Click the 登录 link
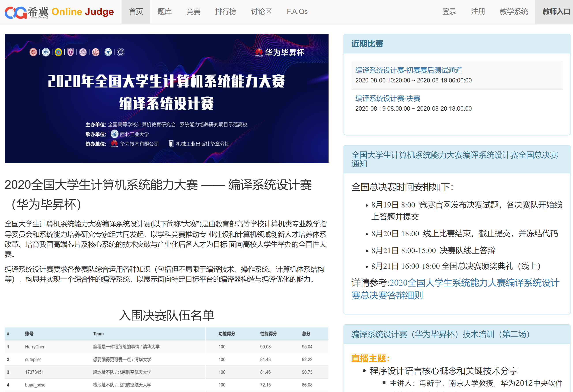Screen dimensions: 573x392 tap(449, 12)
